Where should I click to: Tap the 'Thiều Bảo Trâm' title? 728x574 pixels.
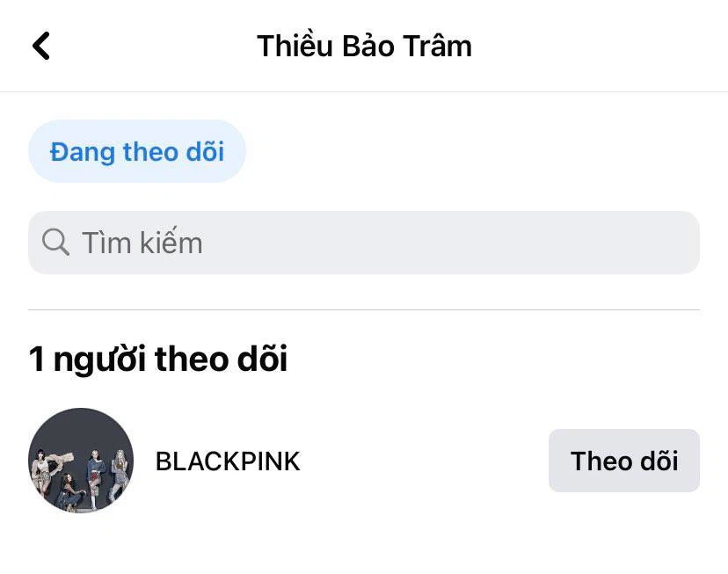363,45
